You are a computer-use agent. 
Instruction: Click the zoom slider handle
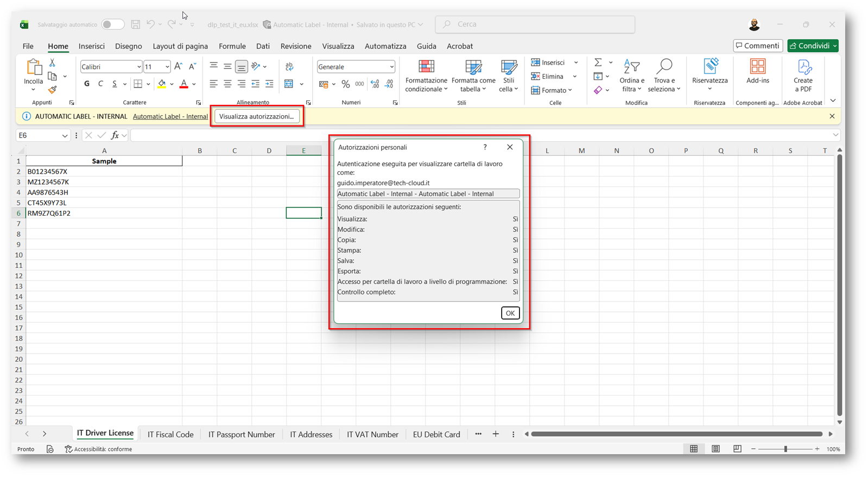785,449
